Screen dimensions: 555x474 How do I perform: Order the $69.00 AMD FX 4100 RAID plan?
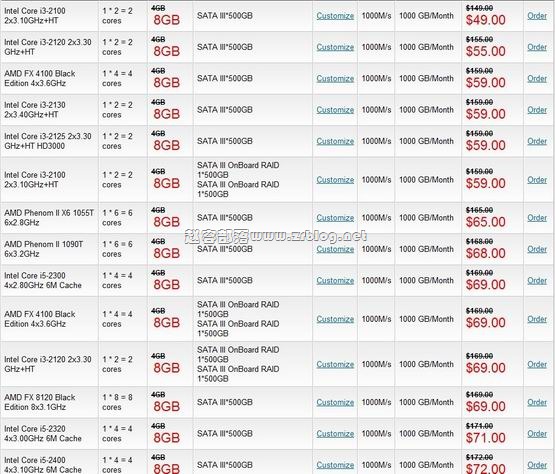537,319
